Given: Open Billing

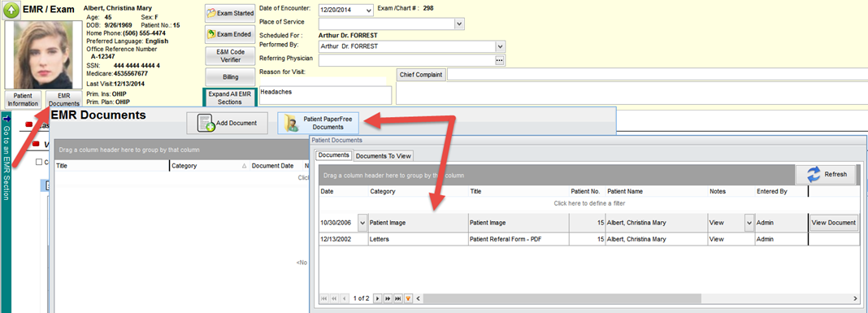Looking at the screenshot, I should (x=230, y=77).
